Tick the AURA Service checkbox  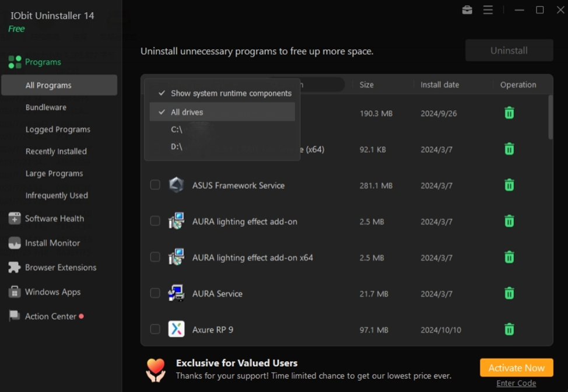point(155,293)
